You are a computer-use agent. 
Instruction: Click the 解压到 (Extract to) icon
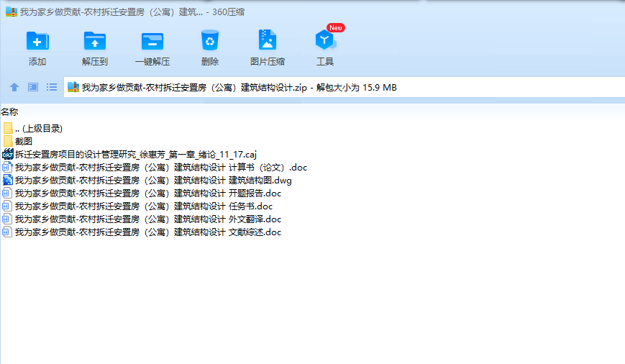pos(95,41)
